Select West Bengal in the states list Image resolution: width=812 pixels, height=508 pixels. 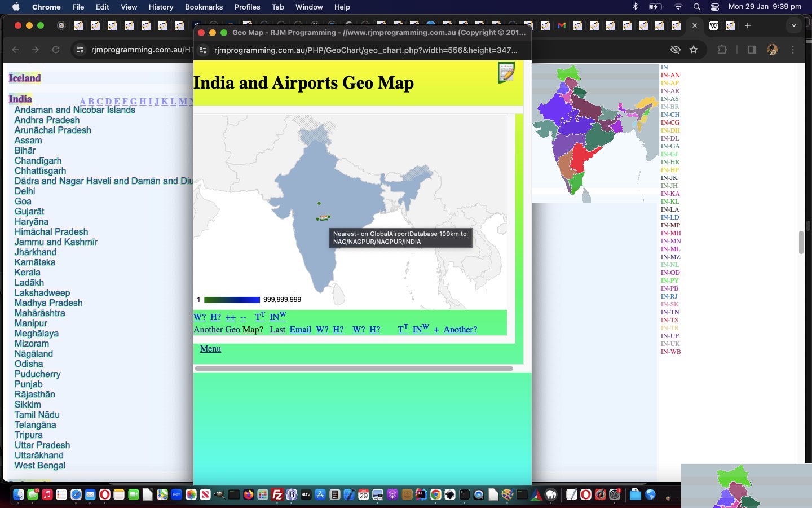40,466
